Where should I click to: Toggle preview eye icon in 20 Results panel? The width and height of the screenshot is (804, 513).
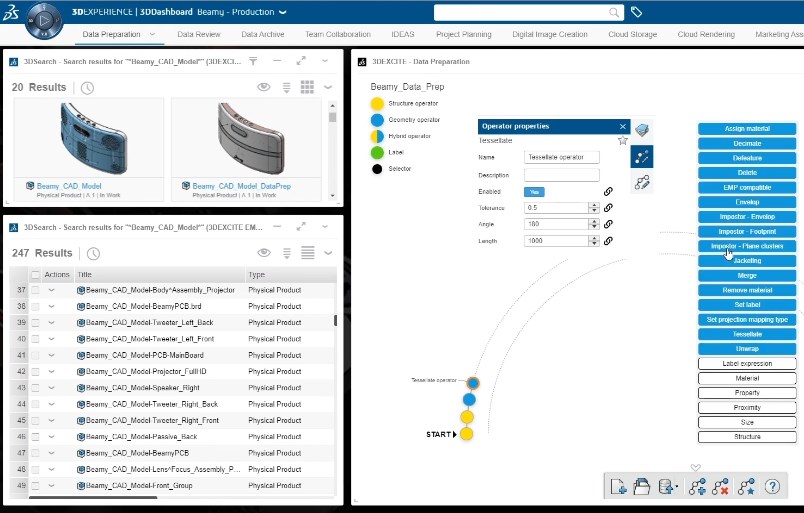(264, 87)
